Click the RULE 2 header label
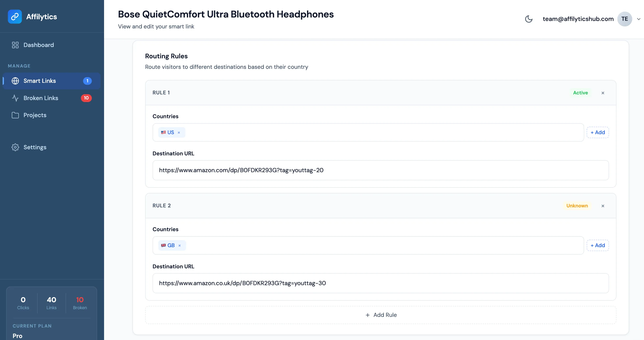This screenshot has height=340, width=644. [x=162, y=206]
